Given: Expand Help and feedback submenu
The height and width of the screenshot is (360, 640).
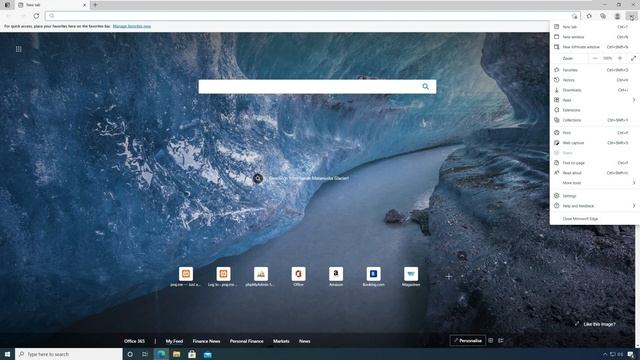Looking at the screenshot, I should [595, 206].
